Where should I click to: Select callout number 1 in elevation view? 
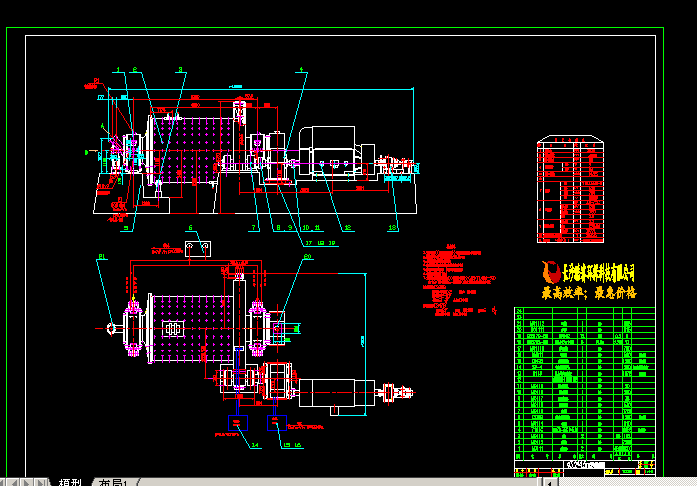click(118, 70)
